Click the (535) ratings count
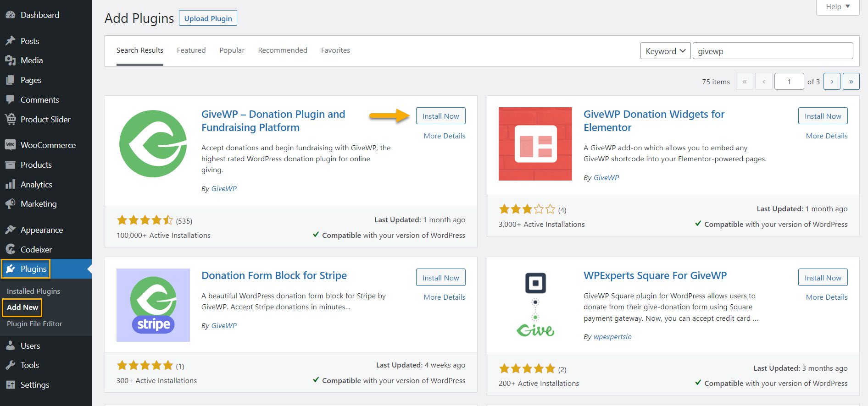 point(184,221)
